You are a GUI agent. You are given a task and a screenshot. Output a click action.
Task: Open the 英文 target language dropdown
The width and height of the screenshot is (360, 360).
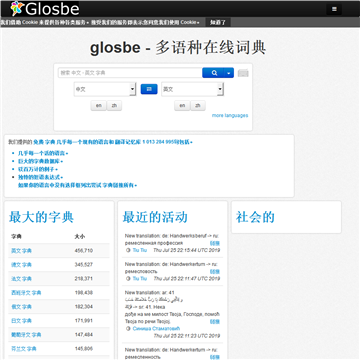(x=192, y=89)
